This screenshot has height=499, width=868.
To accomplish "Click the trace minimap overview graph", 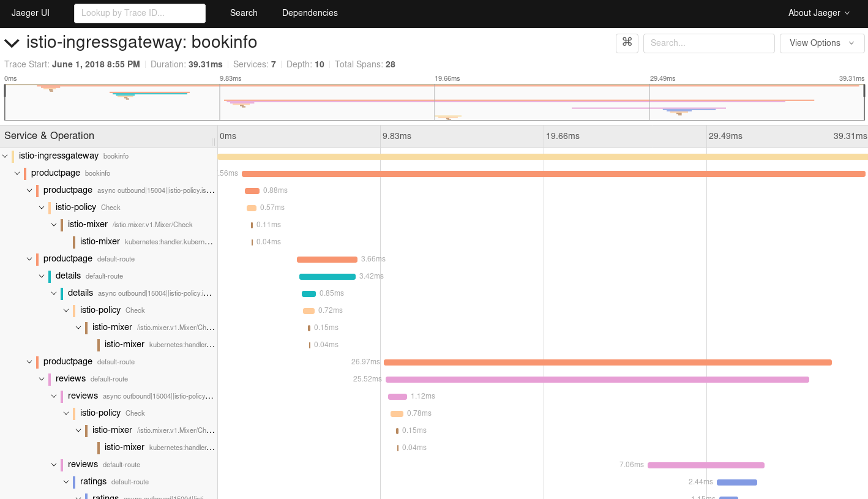I will [434, 102].
